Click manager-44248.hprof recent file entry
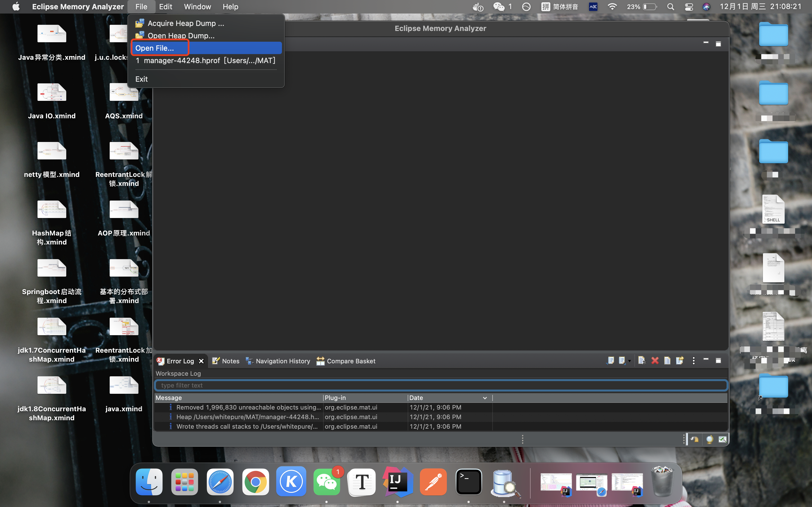This screenshot has width=812, height=507. pyautogui.click(x=205, y=60)
